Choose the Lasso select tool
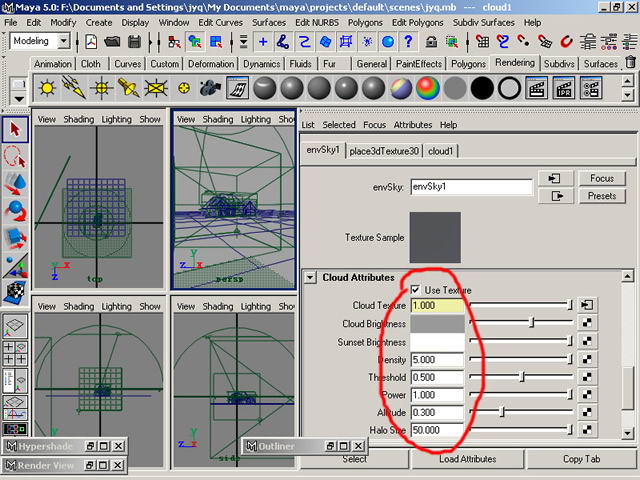The width and height of the screenshot is (640, 480). [x=15, y=156]
